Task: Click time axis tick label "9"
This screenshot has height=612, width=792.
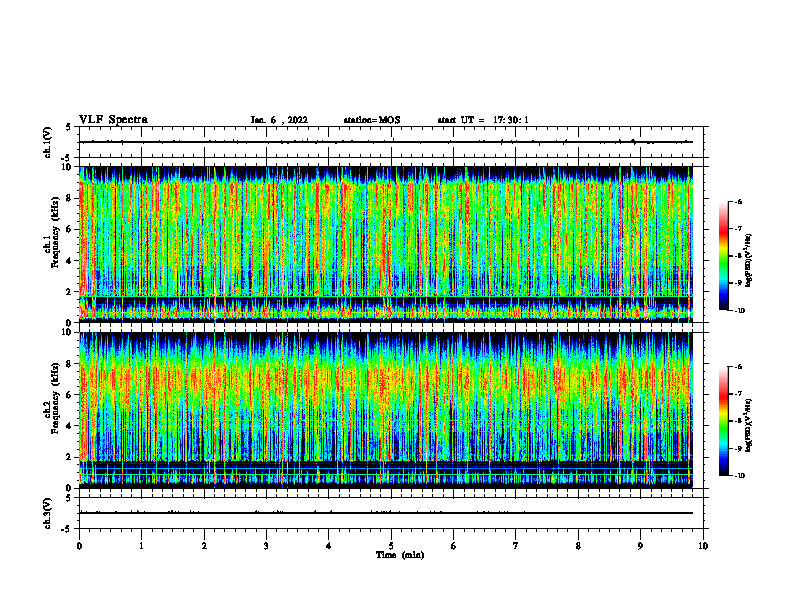Action: coord(640,546)
